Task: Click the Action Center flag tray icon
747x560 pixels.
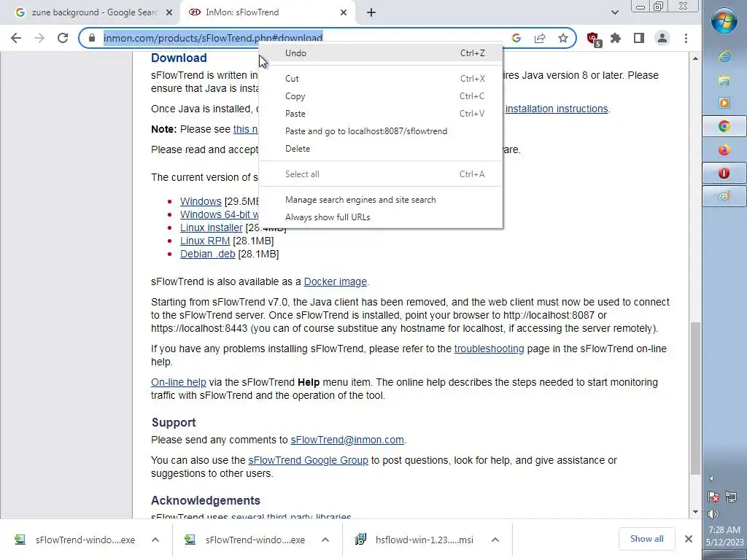Action: point(713,497)
